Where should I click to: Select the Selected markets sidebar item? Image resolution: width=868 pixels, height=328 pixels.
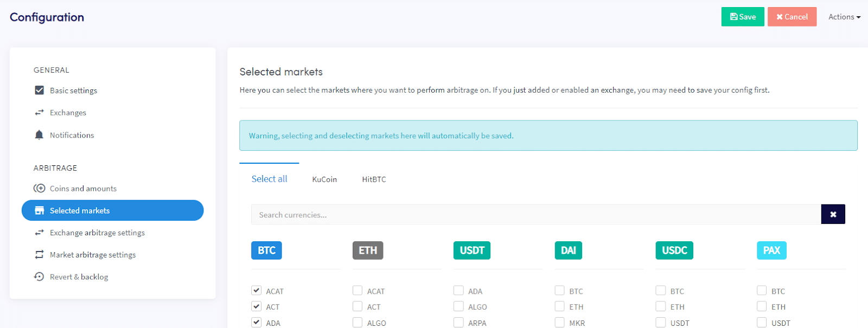point(112,210)
